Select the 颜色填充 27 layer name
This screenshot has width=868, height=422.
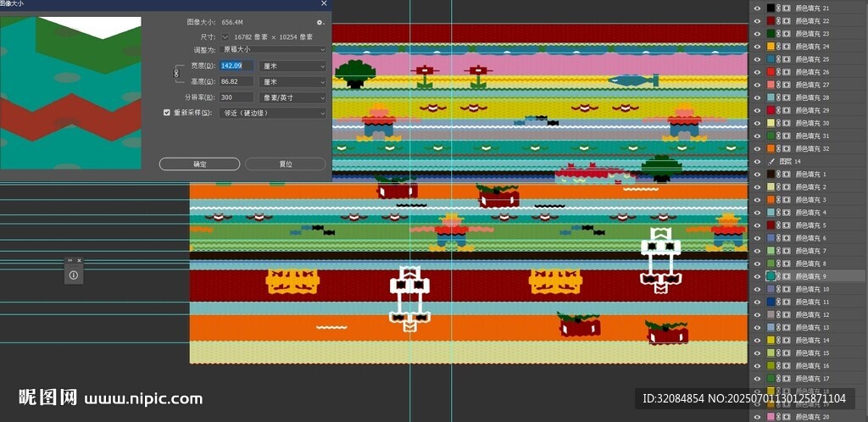pyautogui.click(x=812, y=85)
